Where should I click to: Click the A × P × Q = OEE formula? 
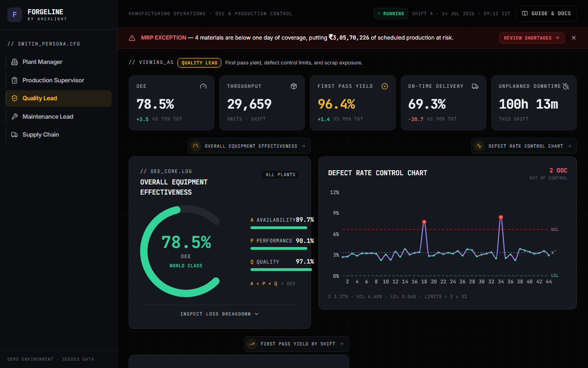(x=273, y=284)
